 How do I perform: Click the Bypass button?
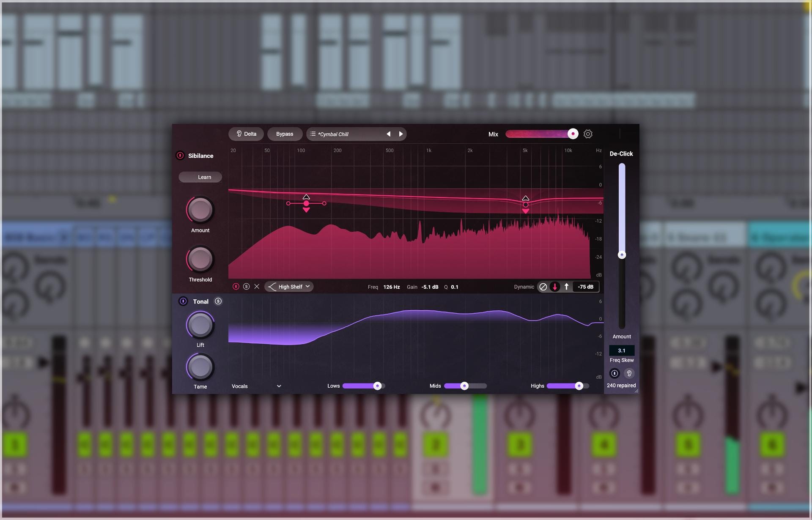(285, 134)
